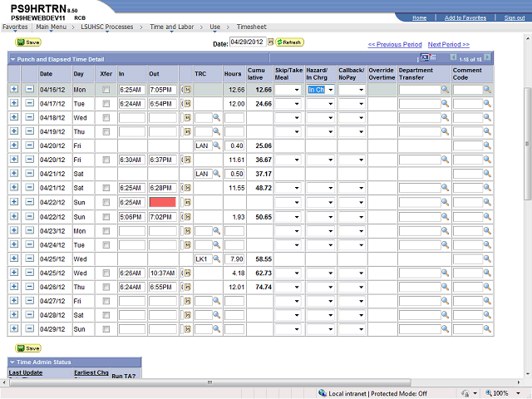This screenshot has width=532, height=399.
Task: Add a row after 04/16/12 Mon
Action: pyautogui.click(x=14, y=89)
